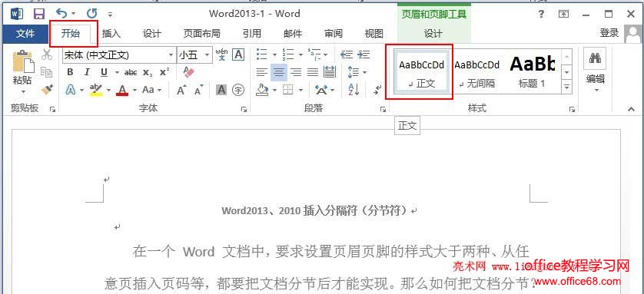Toggle subscript x₂ formatting

point(148,73)
